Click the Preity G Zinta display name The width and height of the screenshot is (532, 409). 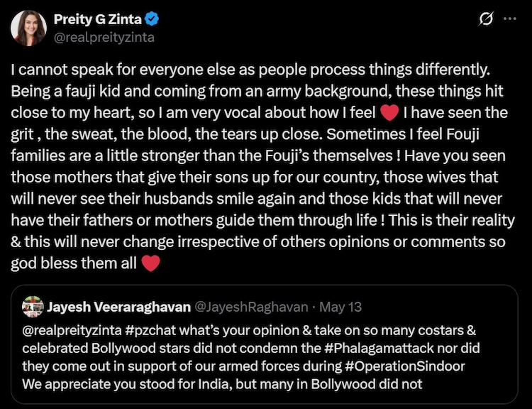(97, 19)
